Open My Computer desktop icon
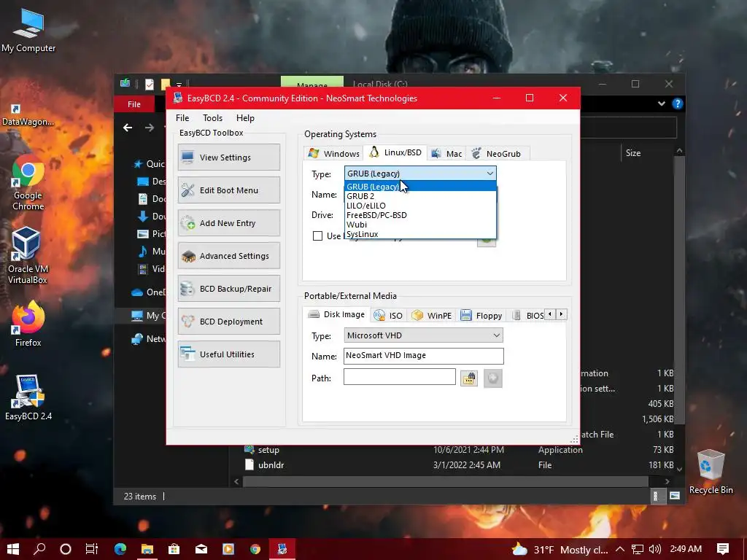The height and width of the screenshot is (560, 747). coord(28,31)
